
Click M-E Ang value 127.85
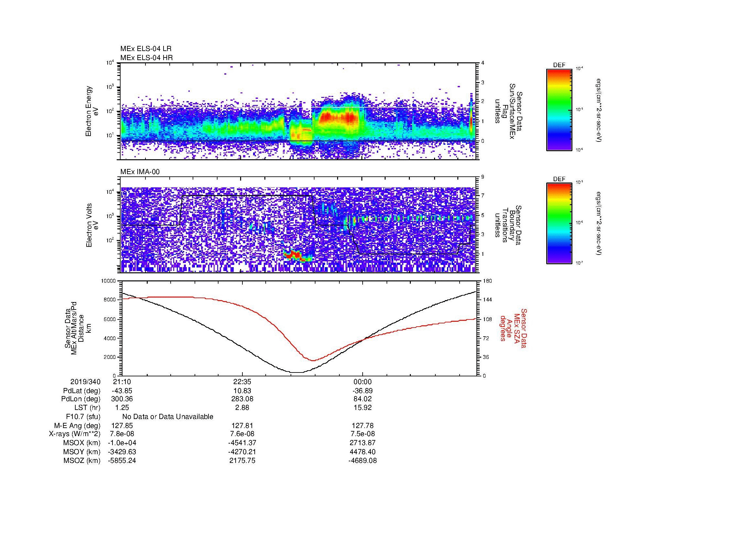[x=122, y=426]
